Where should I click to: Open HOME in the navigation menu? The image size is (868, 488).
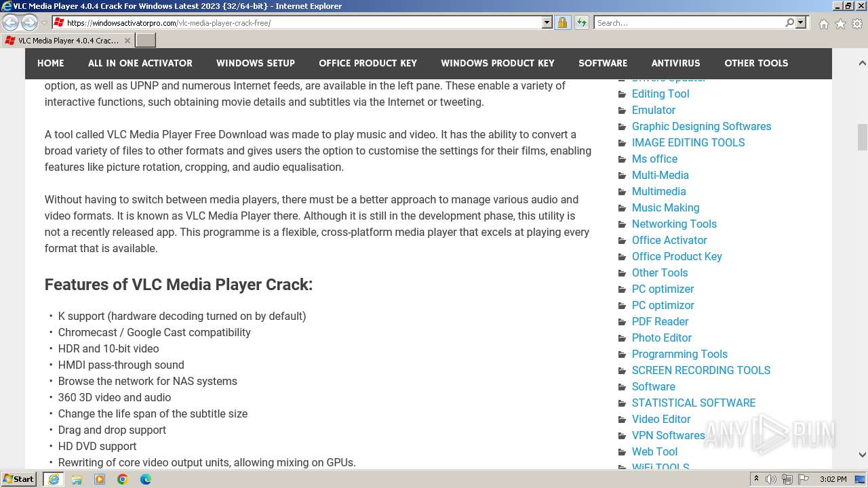[x=51, y=63]
